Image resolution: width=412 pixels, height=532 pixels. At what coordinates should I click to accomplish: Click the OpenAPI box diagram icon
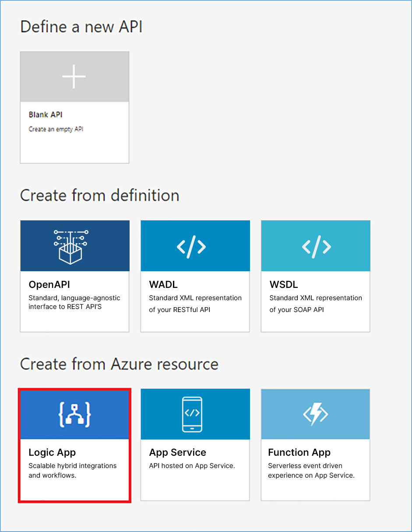point(70,247)
